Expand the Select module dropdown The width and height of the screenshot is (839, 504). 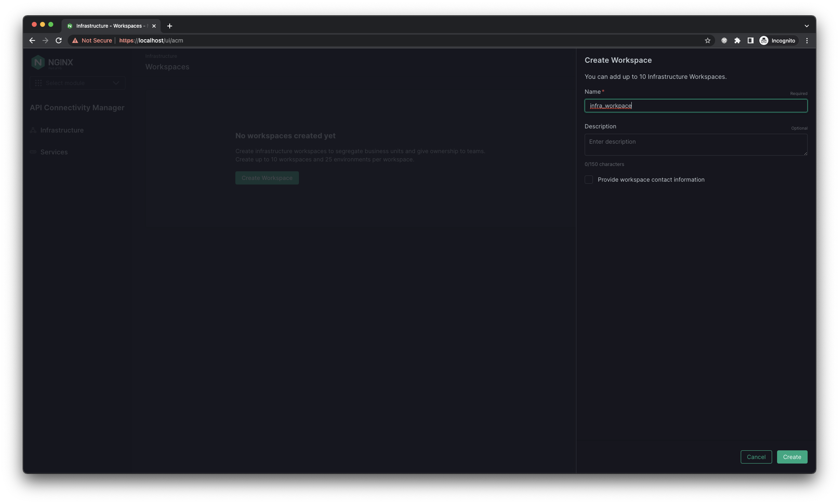click(x=78, y=83)
